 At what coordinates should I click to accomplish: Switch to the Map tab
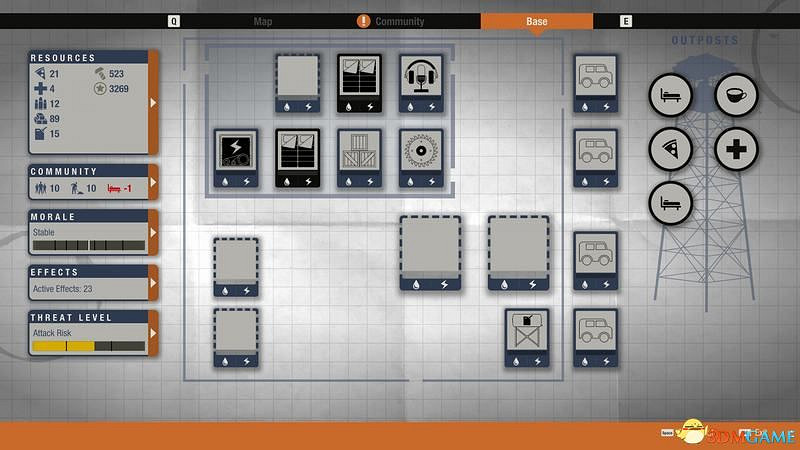click(x=263, y=21)
